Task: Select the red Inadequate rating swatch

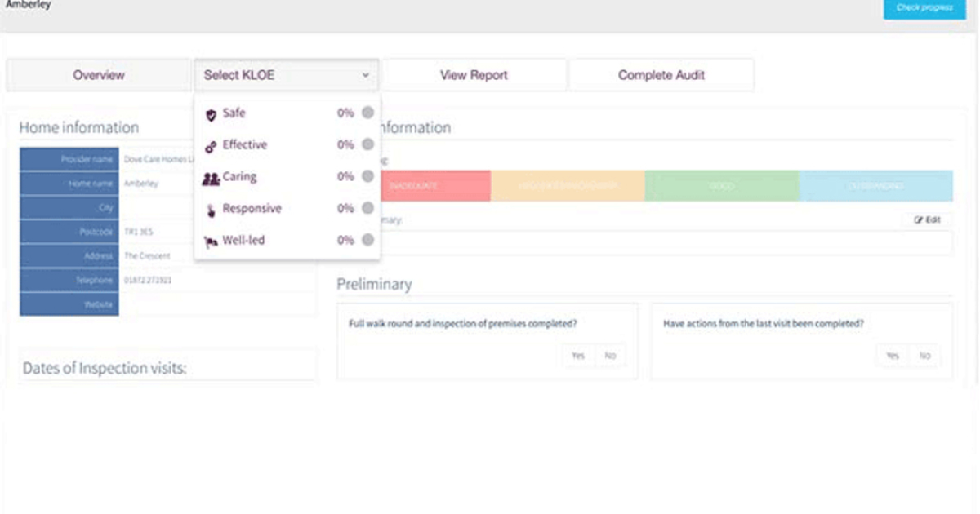Action: point(433,186)
